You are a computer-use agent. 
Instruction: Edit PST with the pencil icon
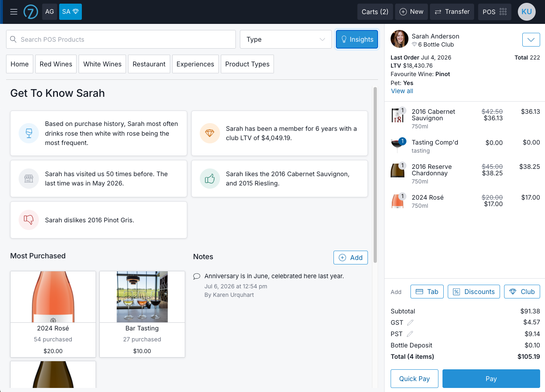[x=410, y=334]
